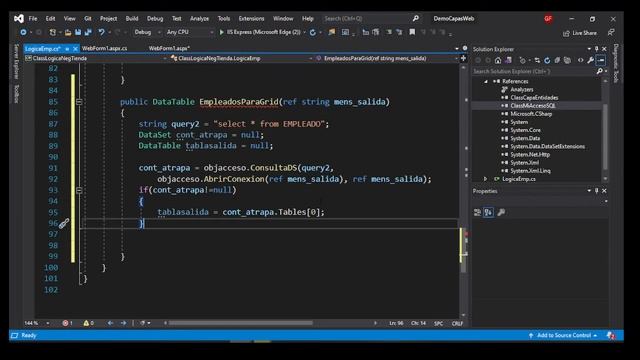
Task: Open the Diagnostic Tools side tab
Action: pos(616,63)
